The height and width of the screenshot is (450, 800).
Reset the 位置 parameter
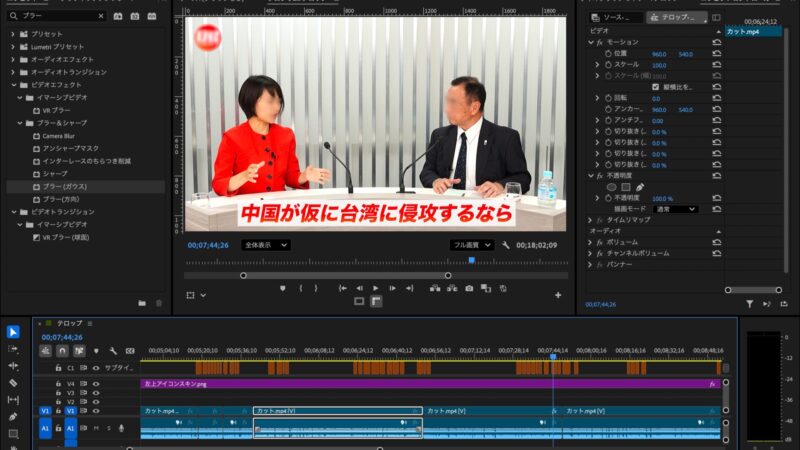coord(716,54)
